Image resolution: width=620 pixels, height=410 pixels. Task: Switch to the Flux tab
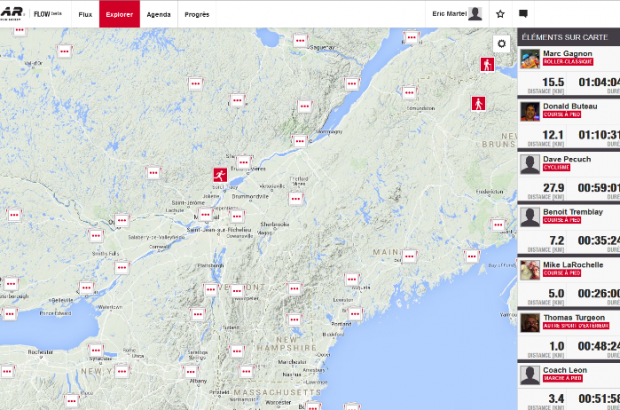[85, 14]
